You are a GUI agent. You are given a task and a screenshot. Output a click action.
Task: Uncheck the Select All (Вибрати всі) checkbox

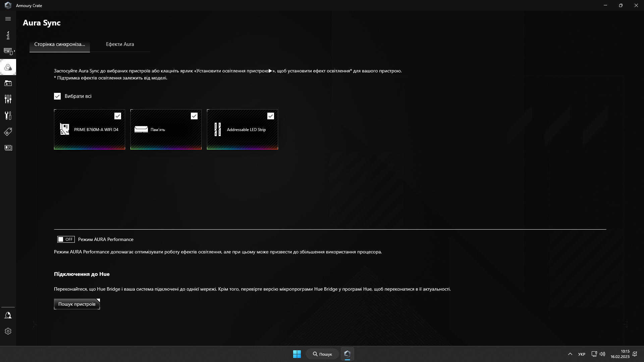[57, 96]
